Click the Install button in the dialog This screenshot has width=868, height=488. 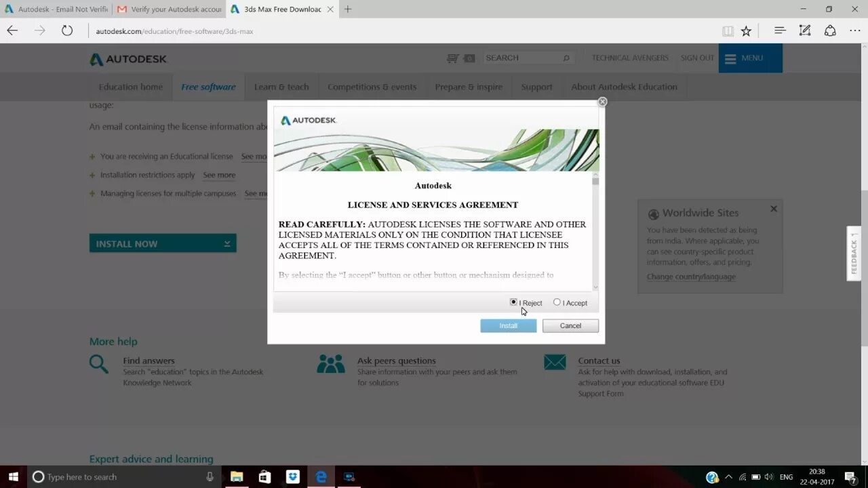tap(509, 326)
